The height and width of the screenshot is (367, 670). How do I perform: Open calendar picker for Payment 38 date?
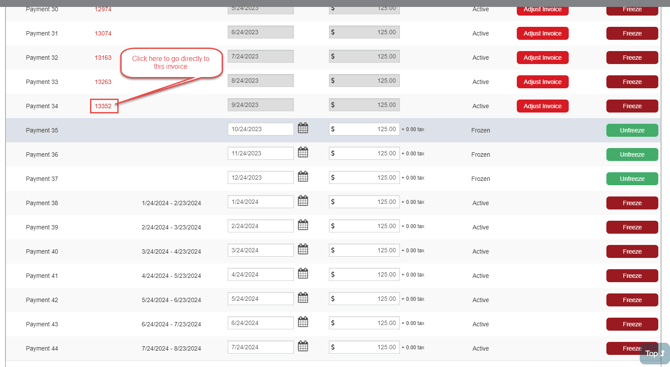[303, 201]
